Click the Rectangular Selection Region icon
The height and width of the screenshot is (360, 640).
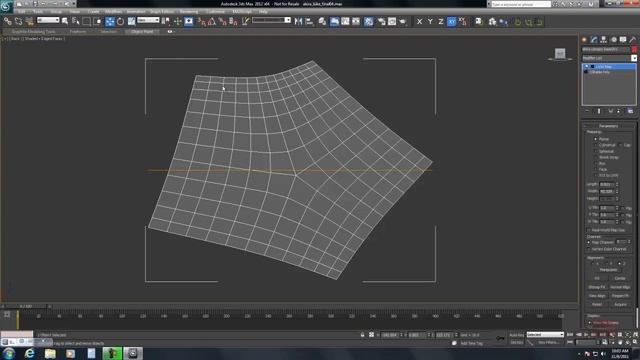(x=87, y=21)
